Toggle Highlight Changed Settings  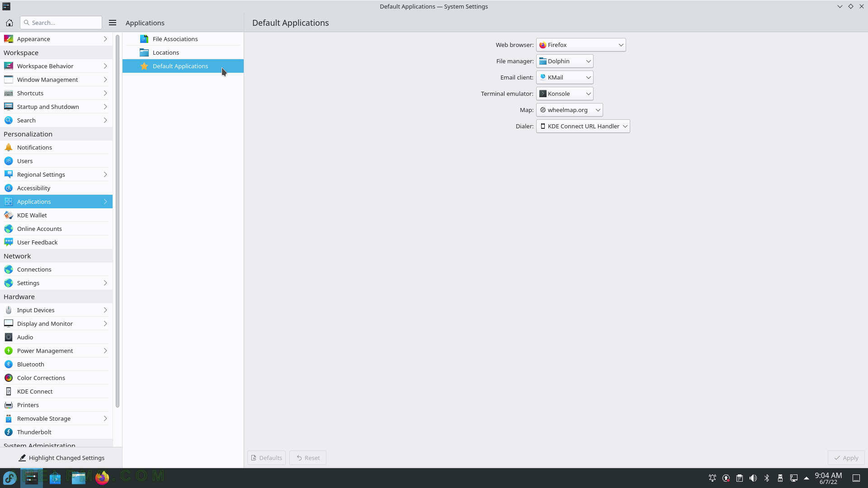point(61,458)
